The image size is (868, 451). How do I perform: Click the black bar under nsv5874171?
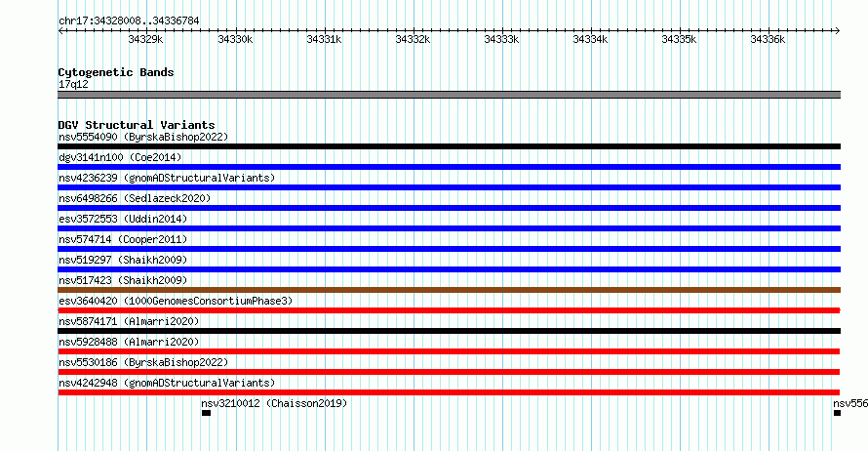(449, 331)
